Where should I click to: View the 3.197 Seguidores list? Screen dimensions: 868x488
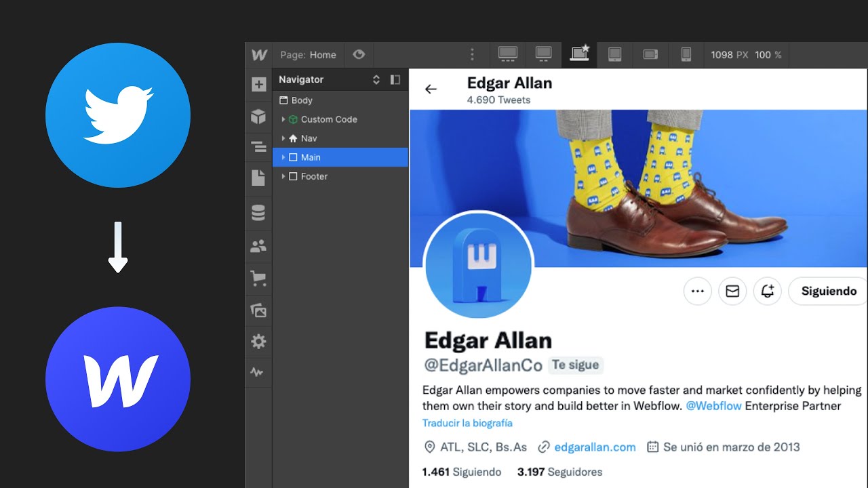coord(559,472)
